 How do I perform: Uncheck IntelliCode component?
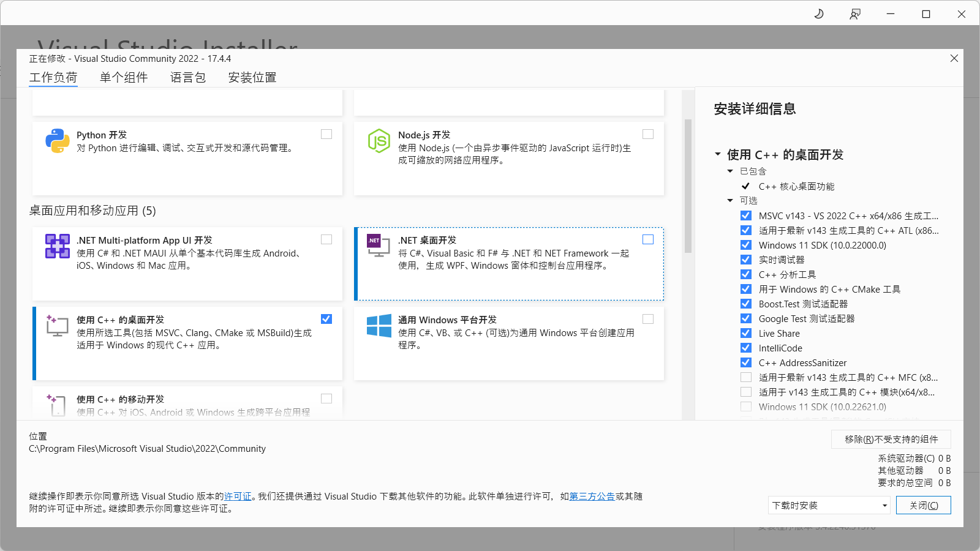tap(746, 348)
